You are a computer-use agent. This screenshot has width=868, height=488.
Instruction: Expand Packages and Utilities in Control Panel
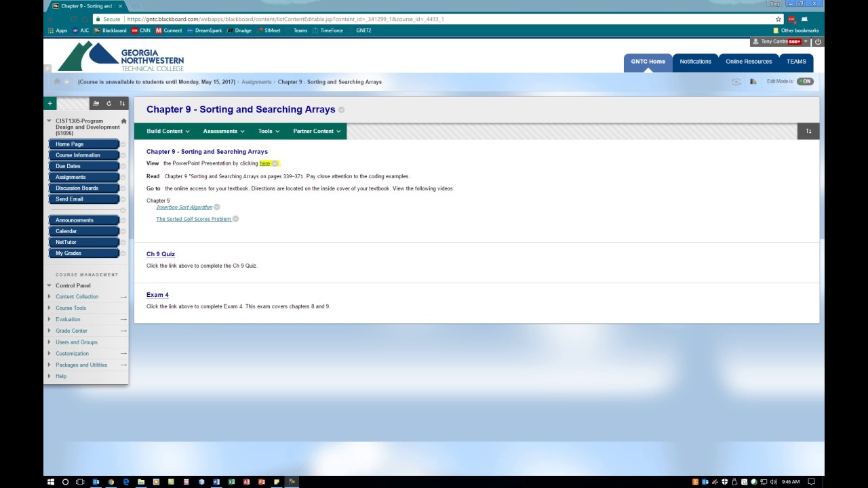[49, 365]
